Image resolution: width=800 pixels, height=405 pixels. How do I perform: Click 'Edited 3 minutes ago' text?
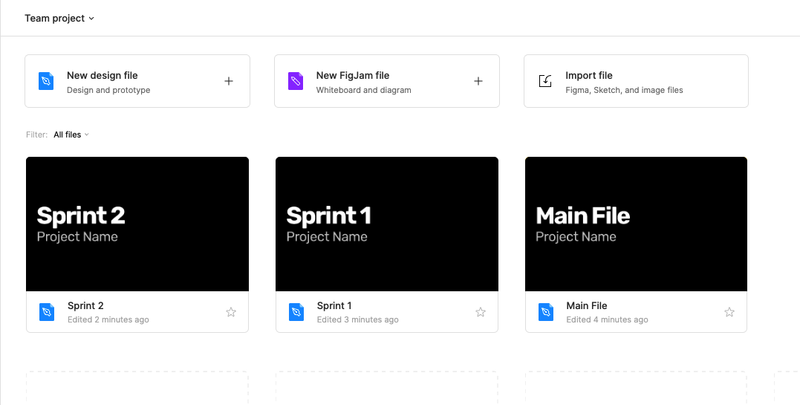(x=358, y=320)
